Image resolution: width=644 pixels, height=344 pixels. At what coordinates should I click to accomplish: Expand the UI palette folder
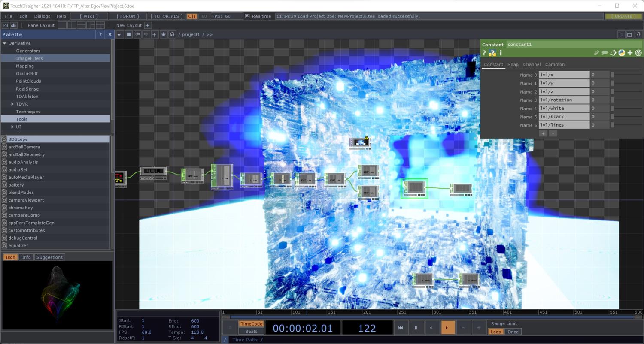[12, 127]
